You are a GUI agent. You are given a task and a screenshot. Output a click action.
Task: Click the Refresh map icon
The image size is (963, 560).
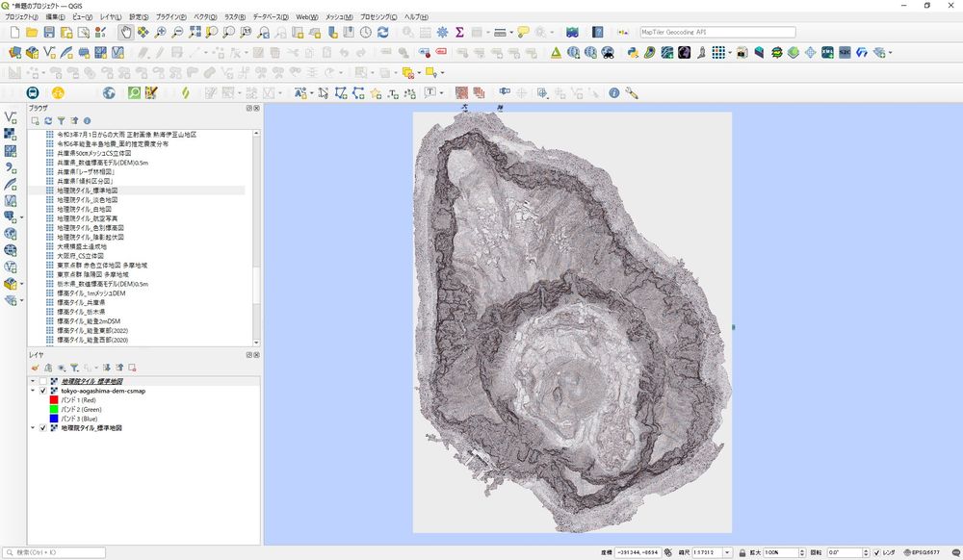382,33
